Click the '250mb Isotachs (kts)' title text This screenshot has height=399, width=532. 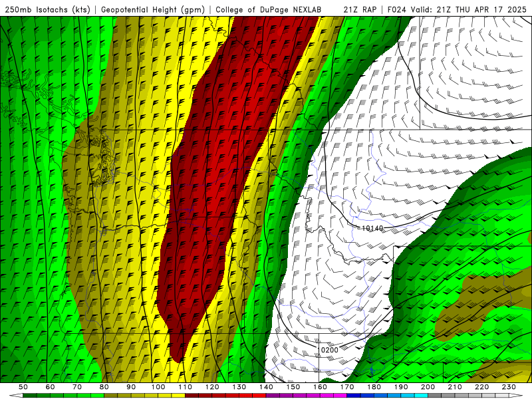(x=47, y=10)
